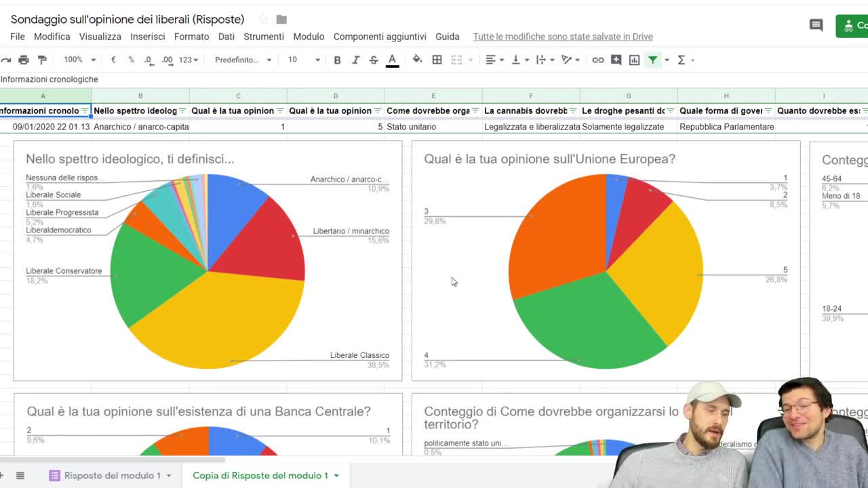Screen dimensions: 868x488
Task: Toggle strikethrough formatting
Action: [x=374, y=60]
